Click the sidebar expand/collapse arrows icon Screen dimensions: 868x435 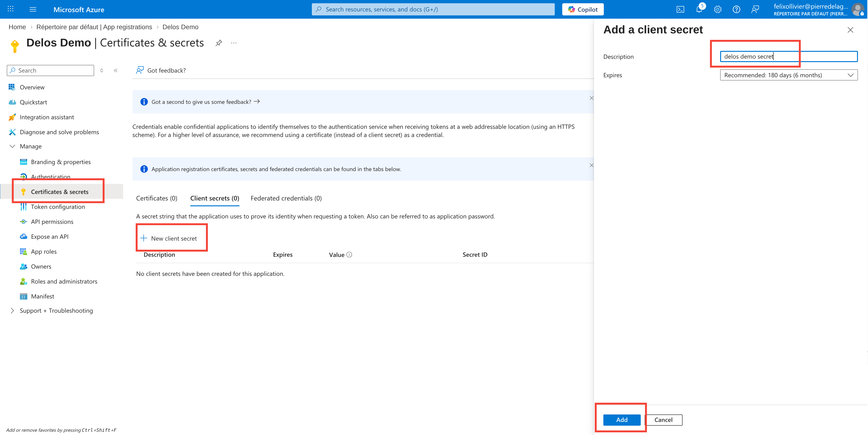pyautogui.click(x=101, y=70)
